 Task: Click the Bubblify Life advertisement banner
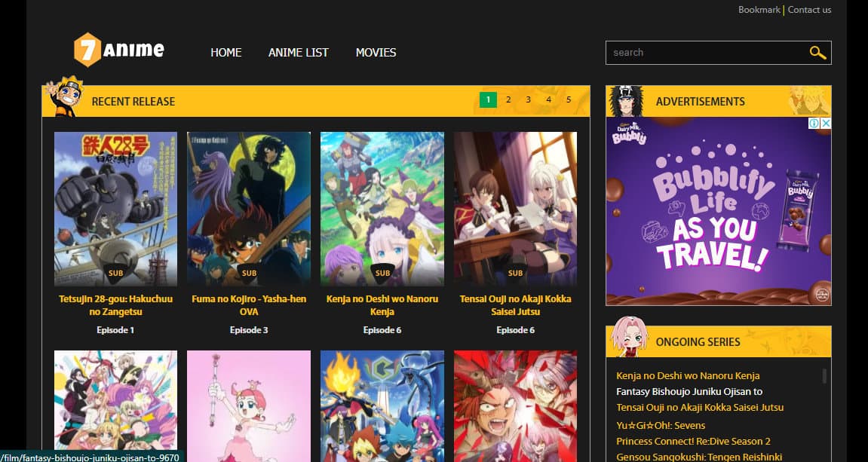[x=719, y=211]
